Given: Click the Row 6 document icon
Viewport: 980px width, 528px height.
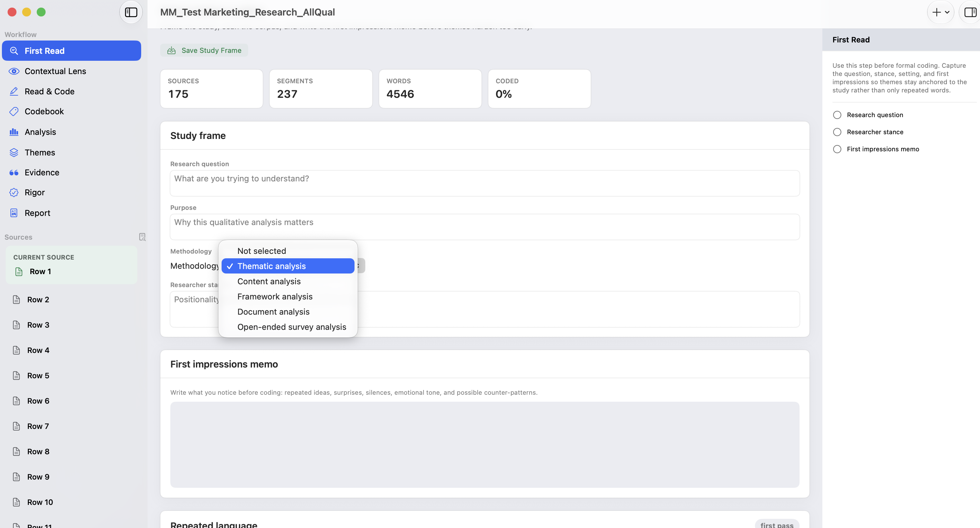Looking at the screenshot, I should 16,401.
